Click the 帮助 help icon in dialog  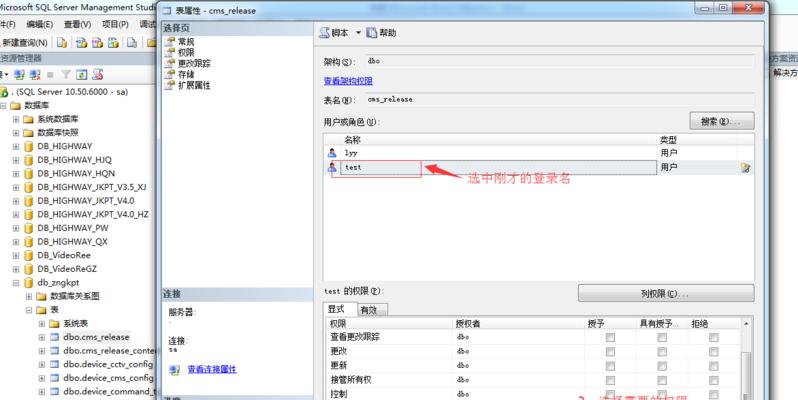pyautogui.click(x=372, y=33)
